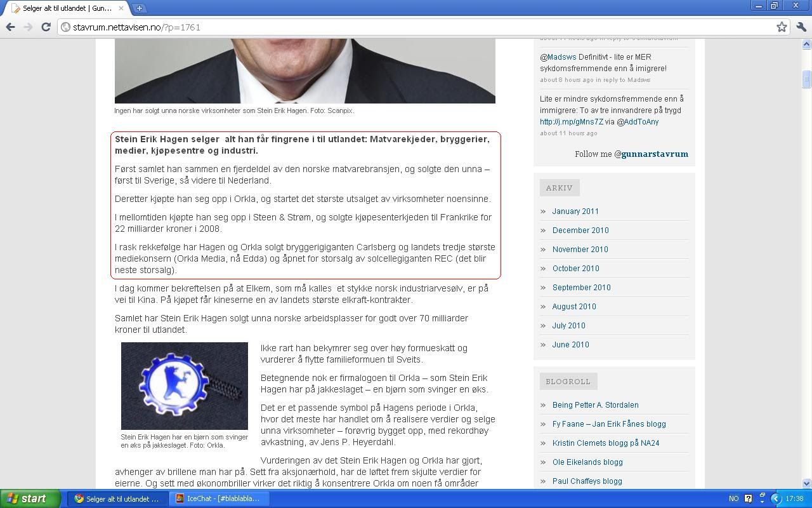Click the bold intro paragraph 'Stein Erik Hagen selger'
Image resolution: width=812 pixels, height=508 pixels.
(x=303, y=145)
